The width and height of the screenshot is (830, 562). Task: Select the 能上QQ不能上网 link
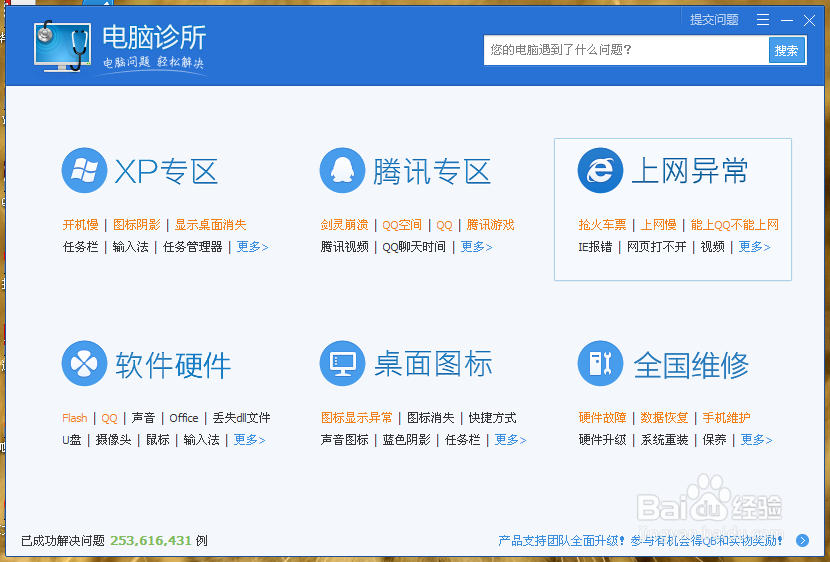[735, 225]
